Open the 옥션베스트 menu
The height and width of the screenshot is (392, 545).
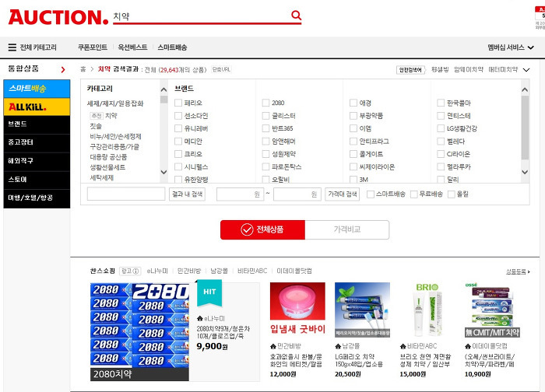click(x=132, y=47)
